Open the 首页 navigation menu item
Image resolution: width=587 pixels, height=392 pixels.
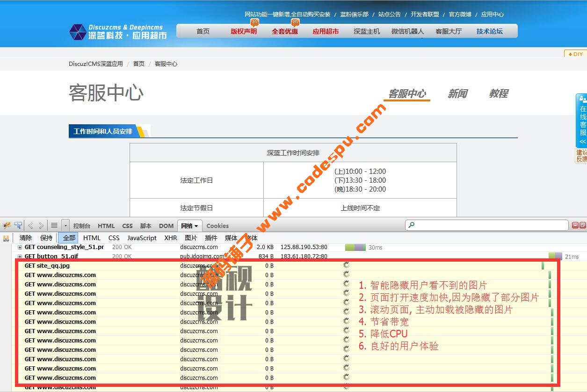[203, 31]
